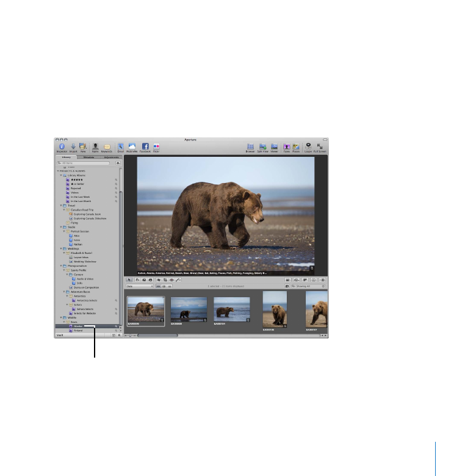
Task: Enter Full Screen mode
Action: 320,146
